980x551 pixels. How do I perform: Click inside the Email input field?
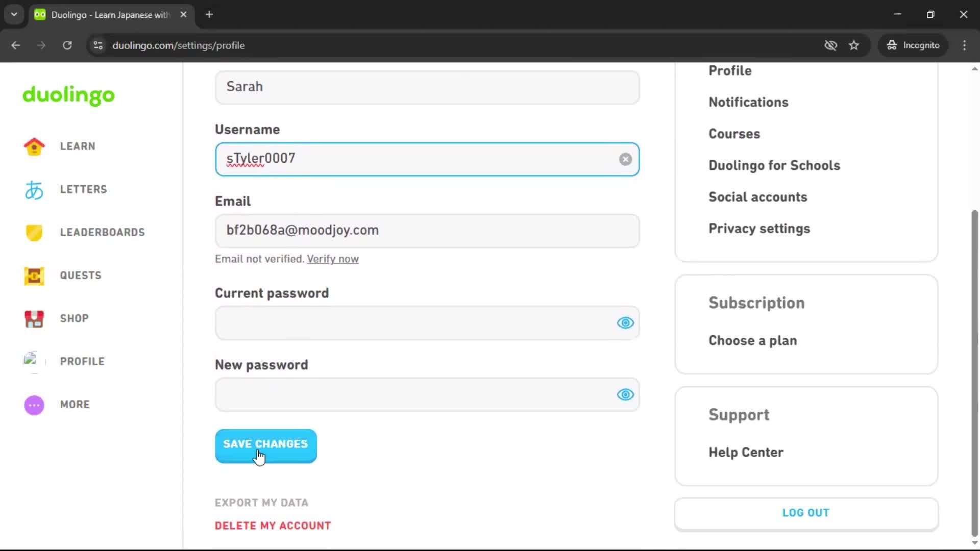coord(427,231)
